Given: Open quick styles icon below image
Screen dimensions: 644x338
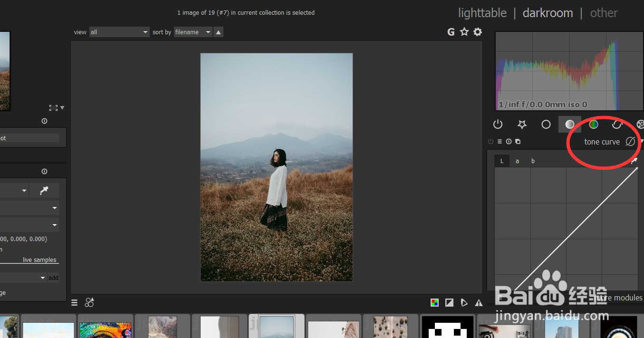Looking at the screenshot, I should pos(89,302).
